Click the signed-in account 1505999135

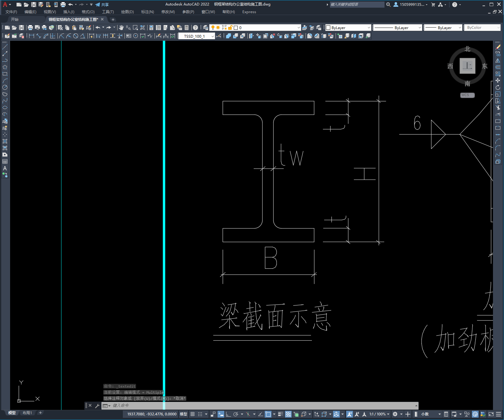tap(410, 5)
